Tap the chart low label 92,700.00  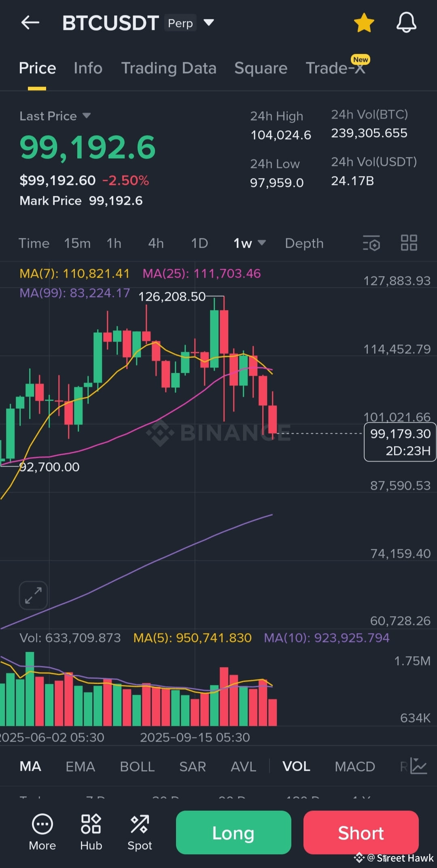coord(49,467)
